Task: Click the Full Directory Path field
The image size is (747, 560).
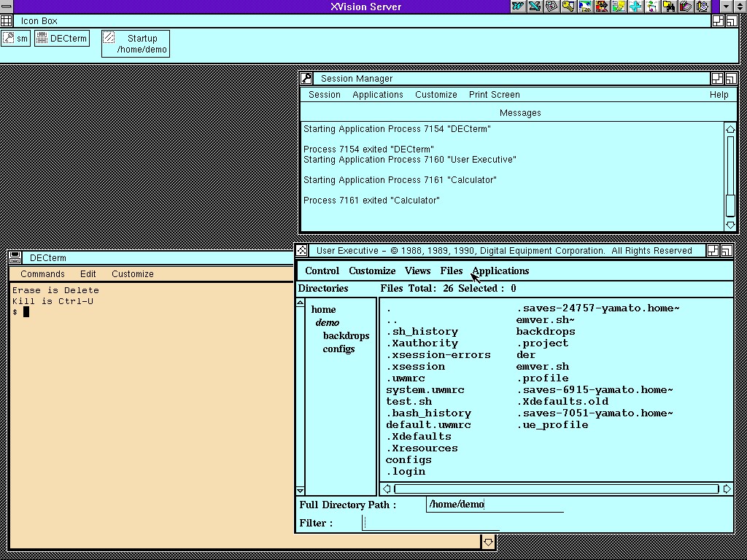Action: click(495, 505)
